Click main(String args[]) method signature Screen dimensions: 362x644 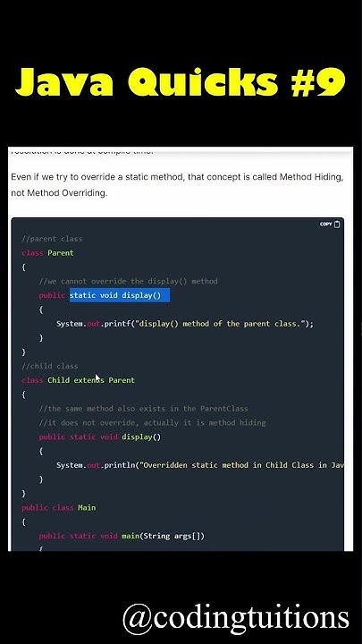coord(163,536)
